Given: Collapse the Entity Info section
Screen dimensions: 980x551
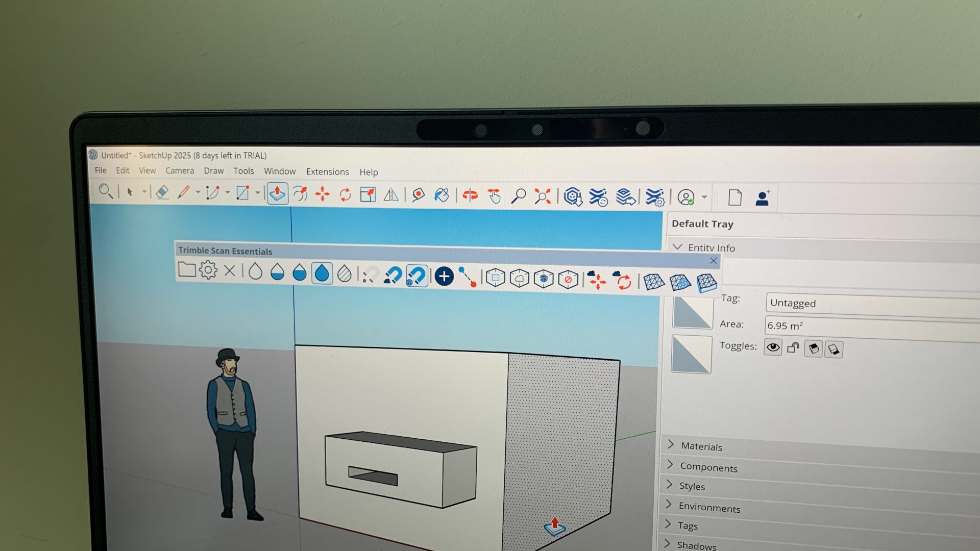Looking at the screenshot, I should pos(677,247).
